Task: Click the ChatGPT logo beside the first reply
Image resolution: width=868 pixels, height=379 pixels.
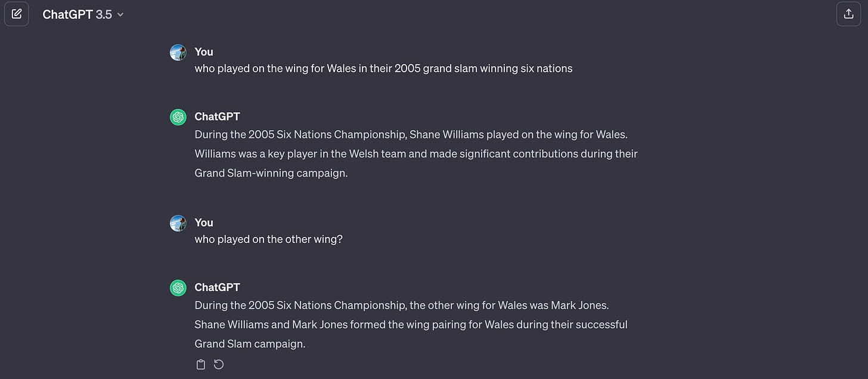Action: click(178, 117)
